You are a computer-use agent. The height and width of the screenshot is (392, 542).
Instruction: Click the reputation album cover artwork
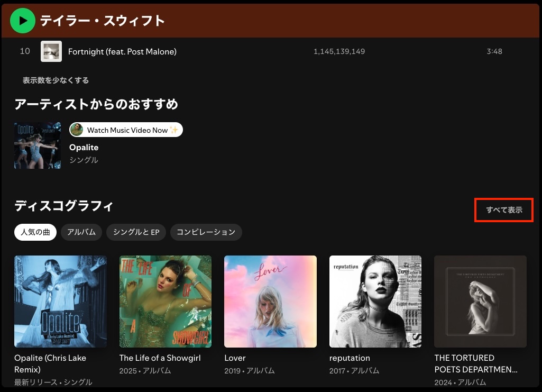(375, 301)
